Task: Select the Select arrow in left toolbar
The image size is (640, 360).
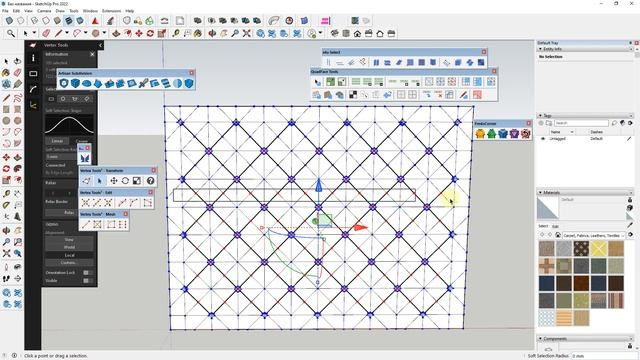Action: click(6, 62)
